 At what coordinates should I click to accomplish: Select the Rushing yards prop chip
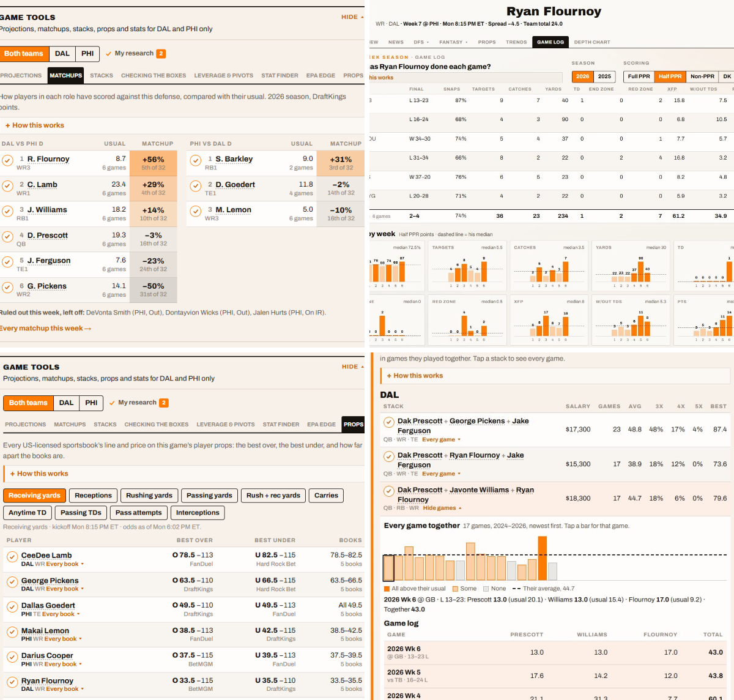[149, 496]
